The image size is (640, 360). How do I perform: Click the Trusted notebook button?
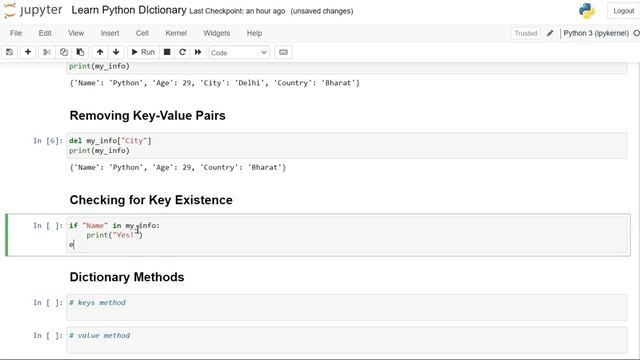coord(525,33)
